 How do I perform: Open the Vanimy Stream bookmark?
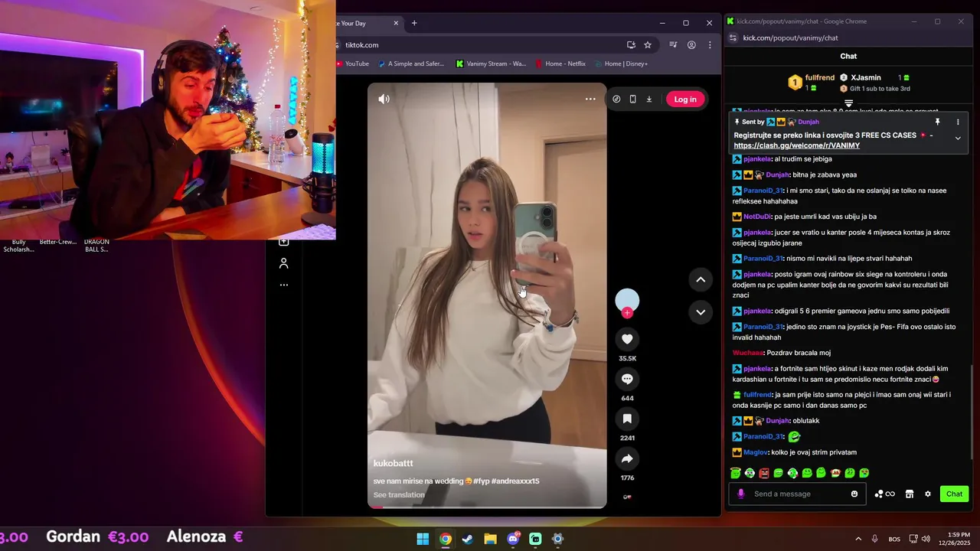tap(491, 64)
